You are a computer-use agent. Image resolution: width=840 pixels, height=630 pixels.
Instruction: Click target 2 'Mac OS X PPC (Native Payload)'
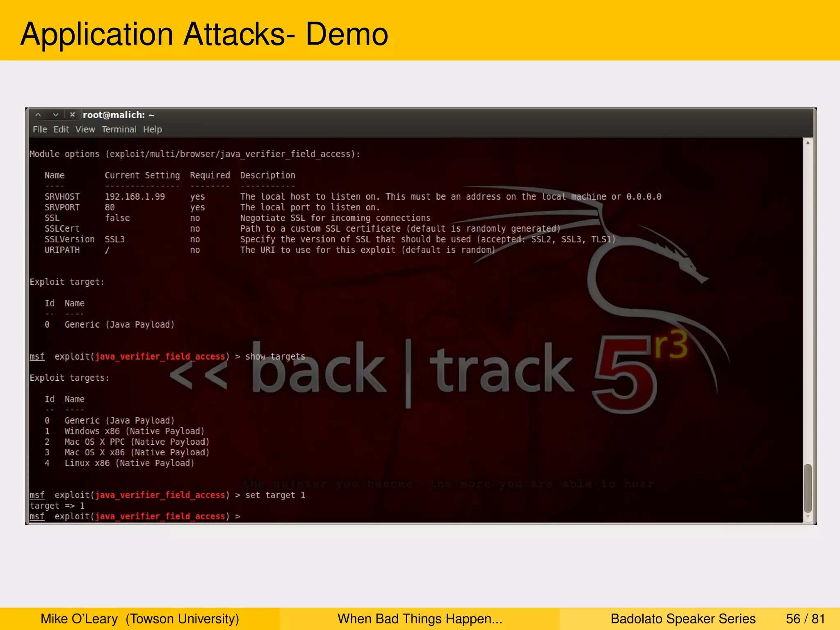[137, 442]
